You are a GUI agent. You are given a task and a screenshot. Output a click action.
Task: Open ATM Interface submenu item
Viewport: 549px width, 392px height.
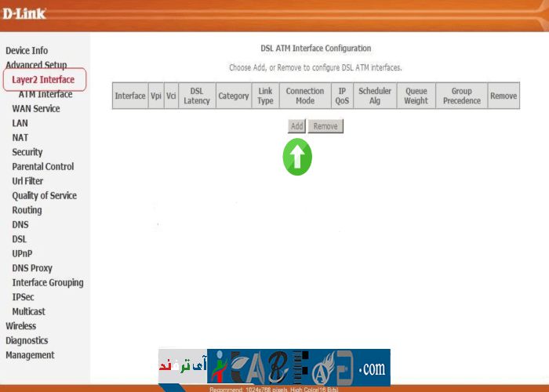pyautogui.click(x=45, y=94)
